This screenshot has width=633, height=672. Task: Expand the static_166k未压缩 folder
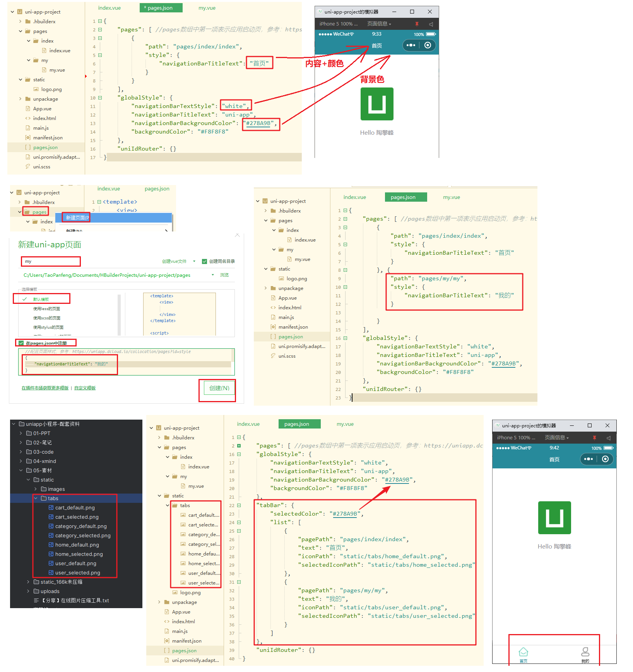point(28,582)
